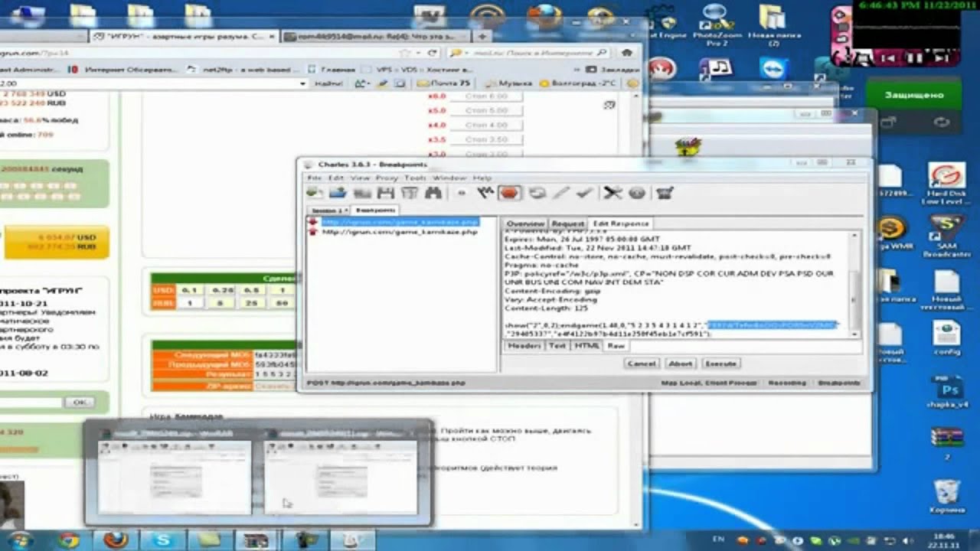Click the Стоп 6.00 button on the page
The width and height of the screenshot is (980, 551).
[x=486, y=96]
